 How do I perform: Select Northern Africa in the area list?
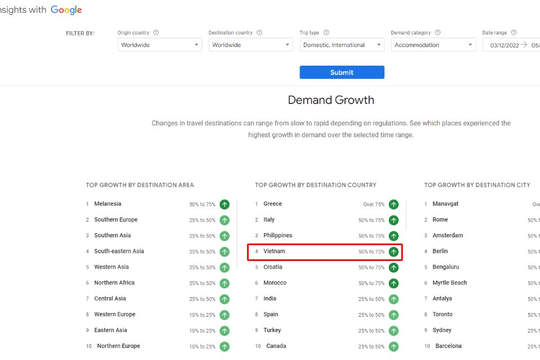(x=114, y=283)
